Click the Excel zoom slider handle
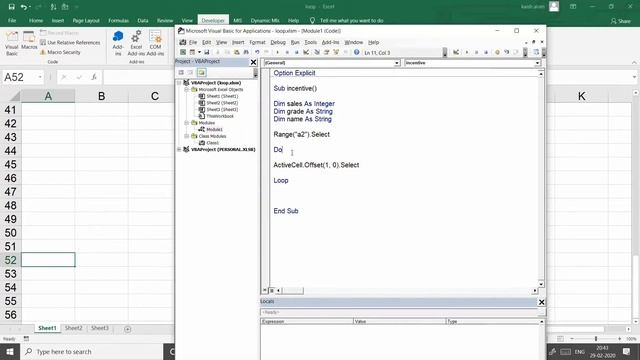Screen dimensions: 640x360 click(596, 339)
